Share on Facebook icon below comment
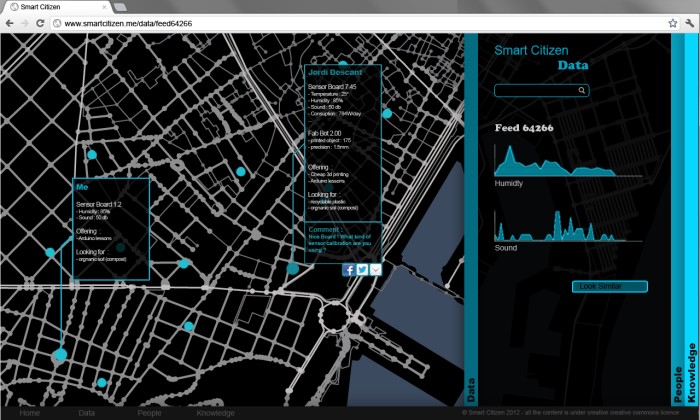Viewport: 700px width, 420px height. click(349, 269)
